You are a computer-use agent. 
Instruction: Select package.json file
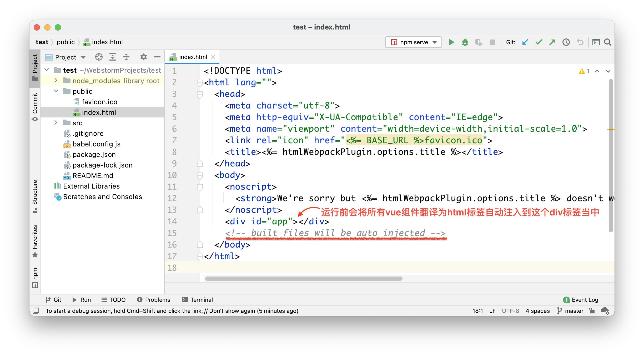tap(103, 154)
